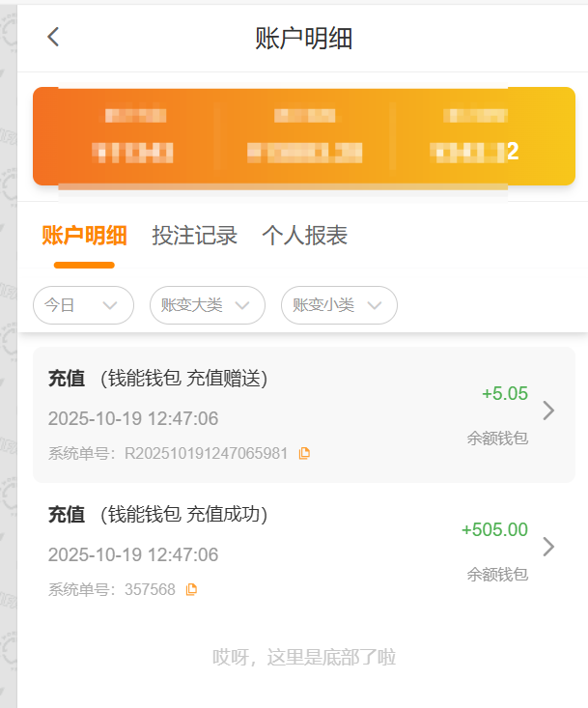Image resolution: width=588 pixels, height=708 pixels.
Task: Click the +505.00 amount
Action: (494, 529)
